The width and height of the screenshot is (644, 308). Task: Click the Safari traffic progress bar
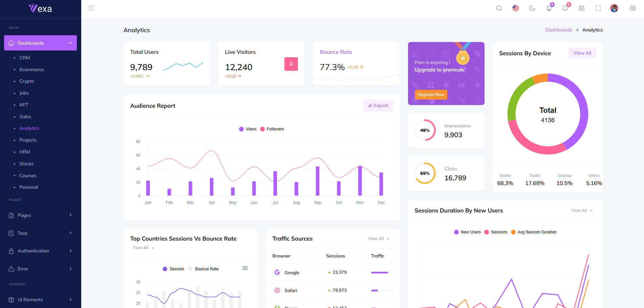(382, 290)
